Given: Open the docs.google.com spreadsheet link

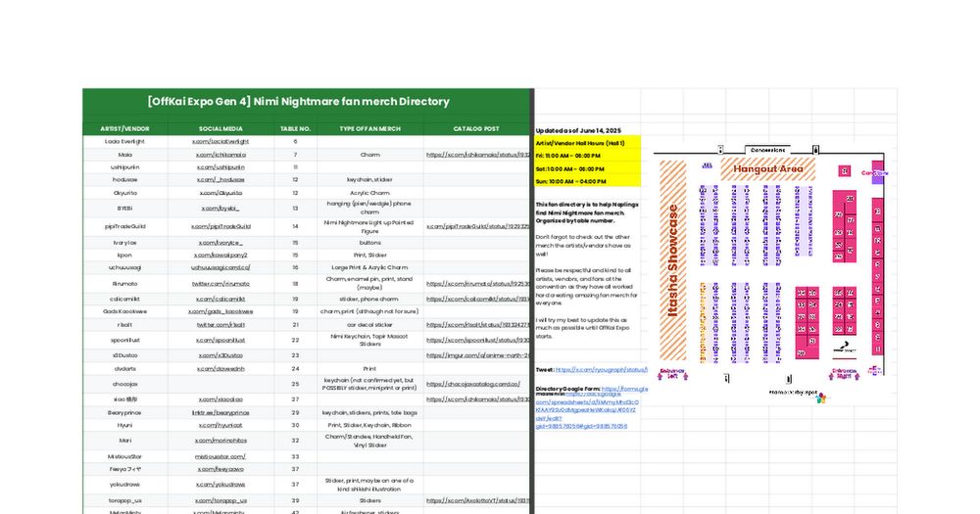Looking at the screenshot, I should (586, 410).
